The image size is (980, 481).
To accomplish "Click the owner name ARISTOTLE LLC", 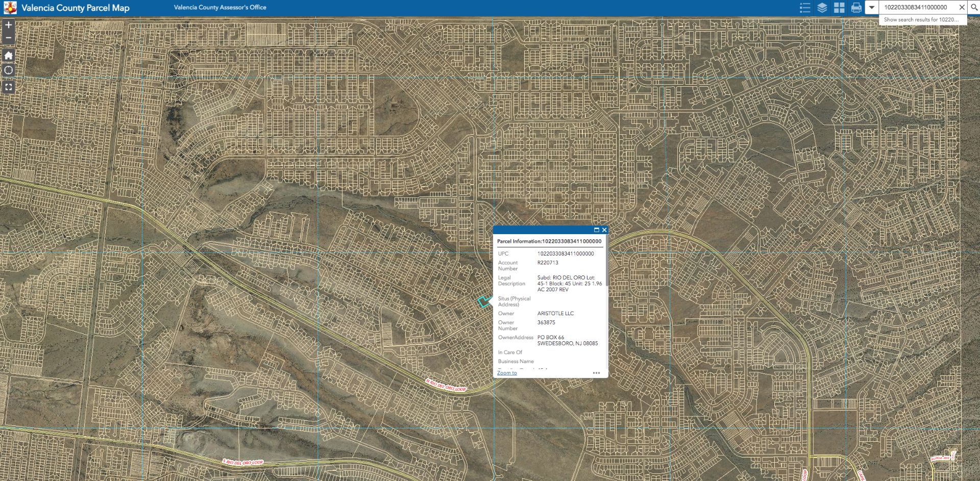I will coord(555,313).
